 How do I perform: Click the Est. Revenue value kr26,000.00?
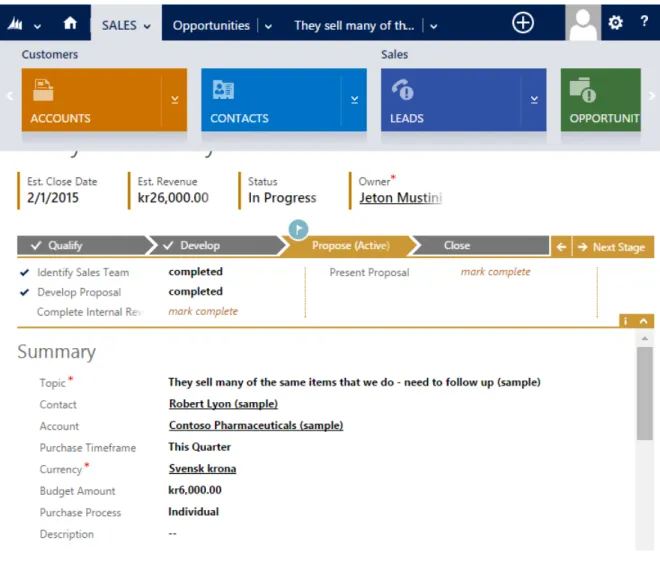pyautogui.click(x=173, y=198)
